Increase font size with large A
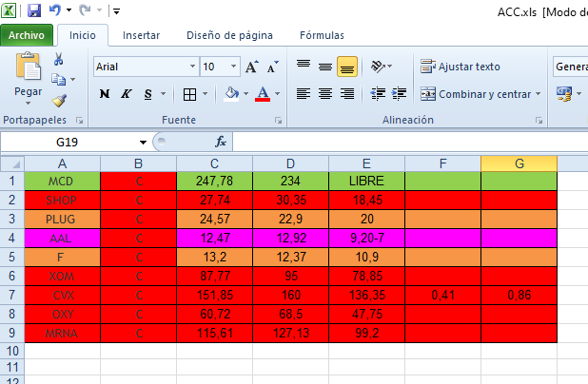The height and width of the screenshot is (384, 588). point(251,67)
